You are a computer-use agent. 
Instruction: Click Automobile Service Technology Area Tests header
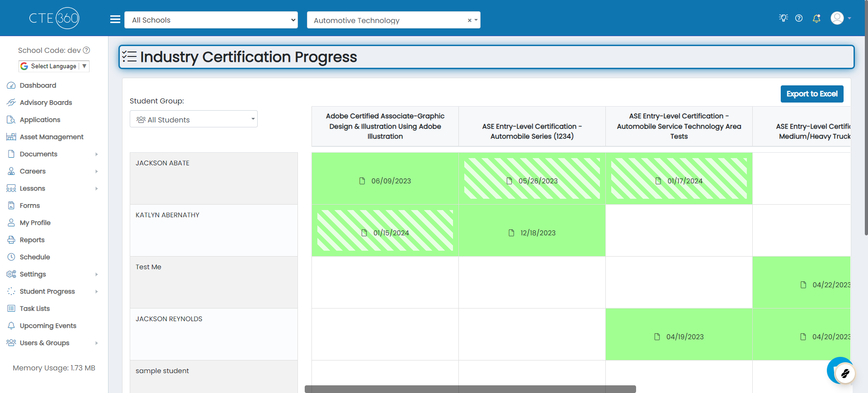tap(679, 126)
